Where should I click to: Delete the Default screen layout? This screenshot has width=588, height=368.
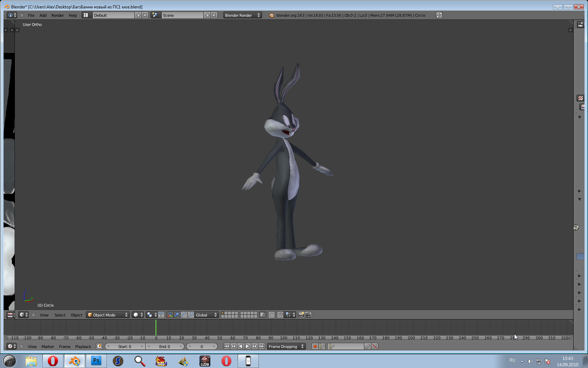(145, 15)
